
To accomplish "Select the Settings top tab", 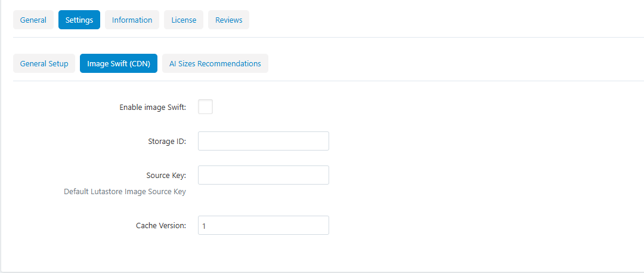I will coord(79,20).
